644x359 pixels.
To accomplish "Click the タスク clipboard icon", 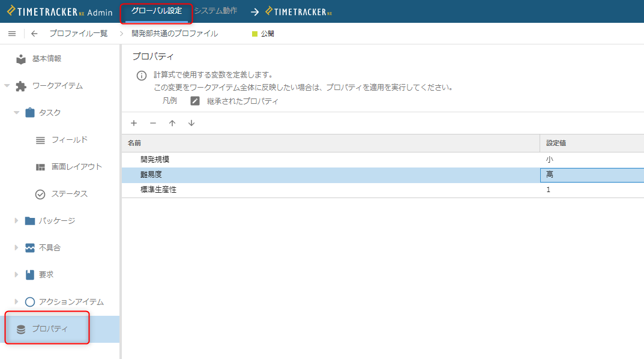I will 30,112.
